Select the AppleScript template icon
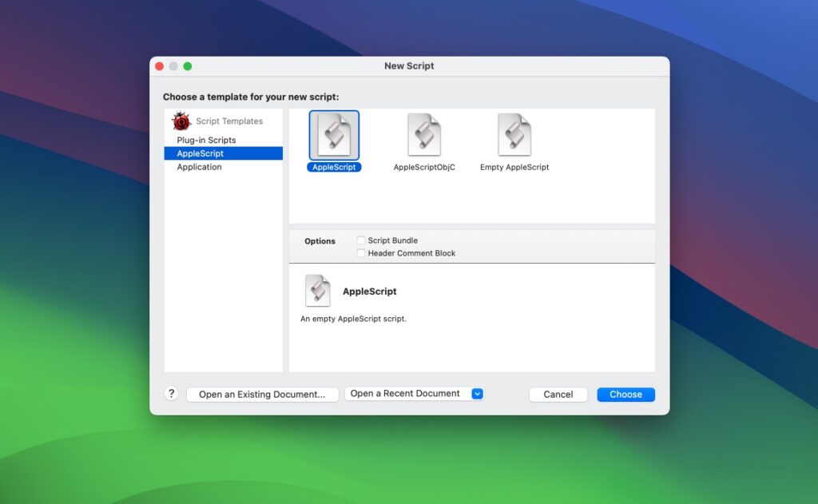This screenshot has width=818, height=504. tap(334, 134)
